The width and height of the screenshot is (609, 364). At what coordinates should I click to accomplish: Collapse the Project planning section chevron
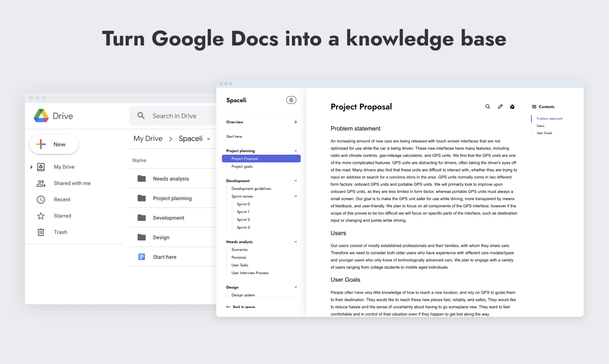[295, 150]
